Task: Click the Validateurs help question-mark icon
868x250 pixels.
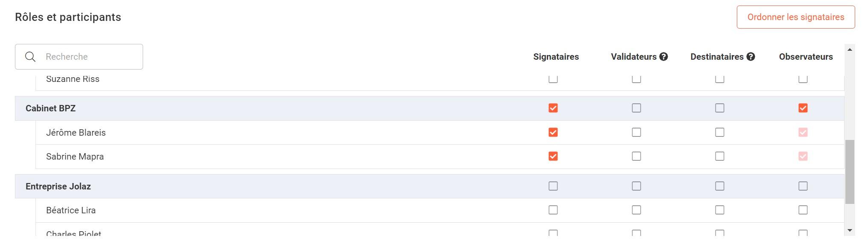Action: pos(663,57)
